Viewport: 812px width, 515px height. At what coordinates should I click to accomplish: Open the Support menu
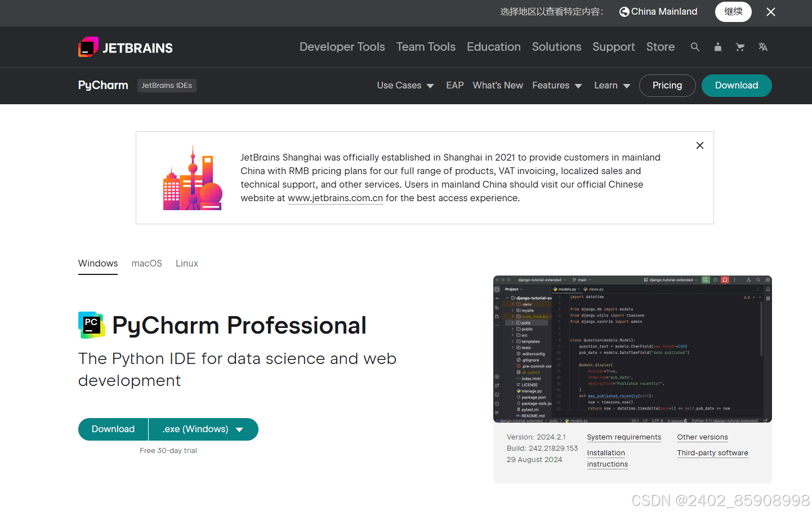pyautogui.click(x=614, y=47)
